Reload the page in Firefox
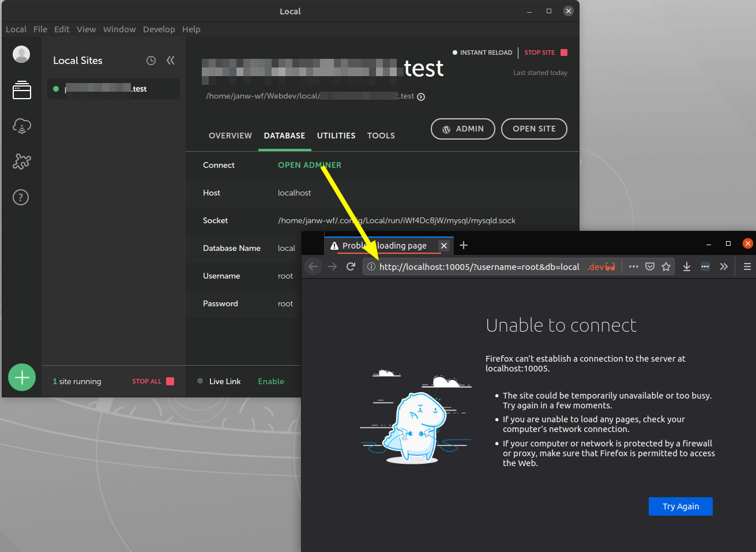 tap(351, 266)
